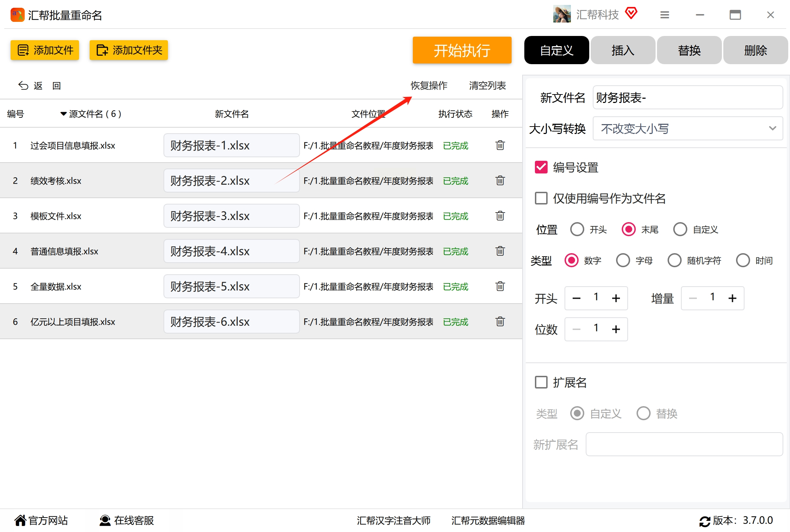Uncheck the 编号设置 checkbox
This screenshot has height=532, width=790.
coord(541,167)
